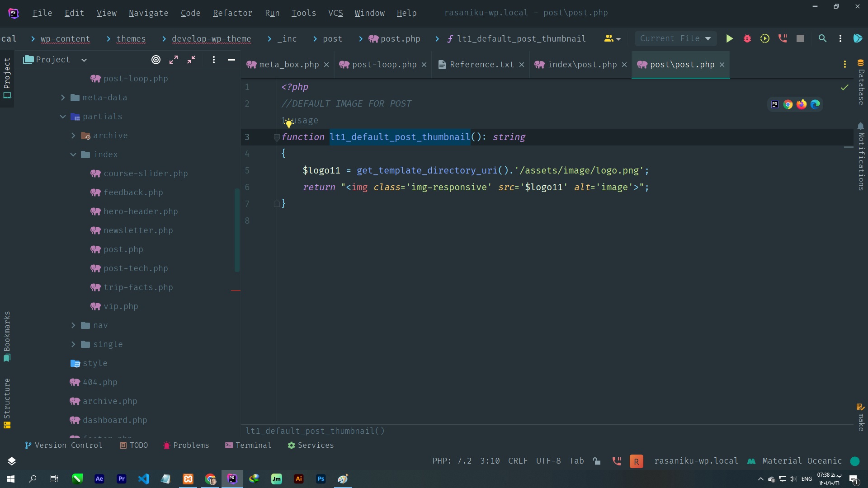Open the Navigate menu

(x=148, y=13)
